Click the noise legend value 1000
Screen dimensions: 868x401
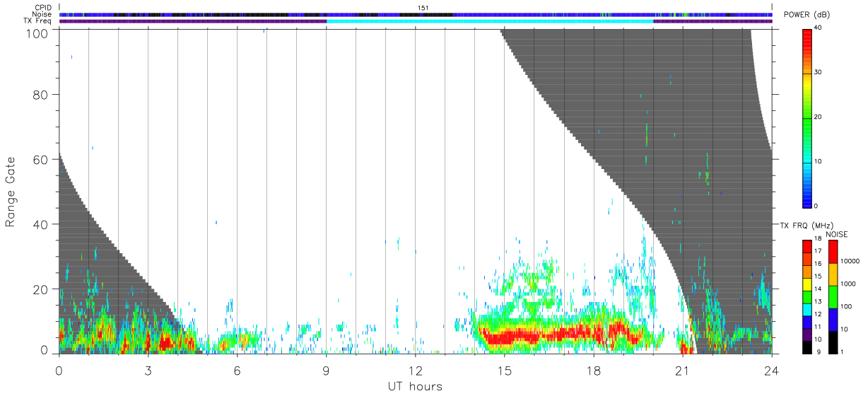pyautogui.click(x=849, y=284)
